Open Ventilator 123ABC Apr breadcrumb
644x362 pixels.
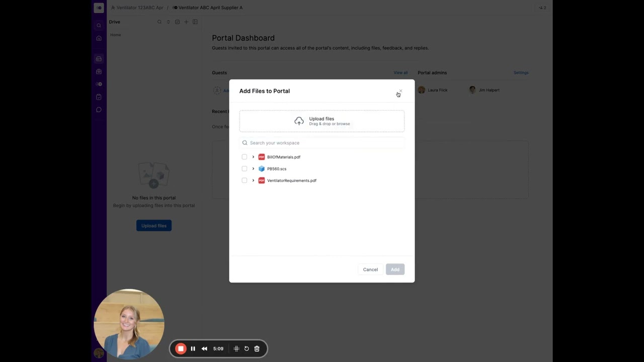click(137, 8)
